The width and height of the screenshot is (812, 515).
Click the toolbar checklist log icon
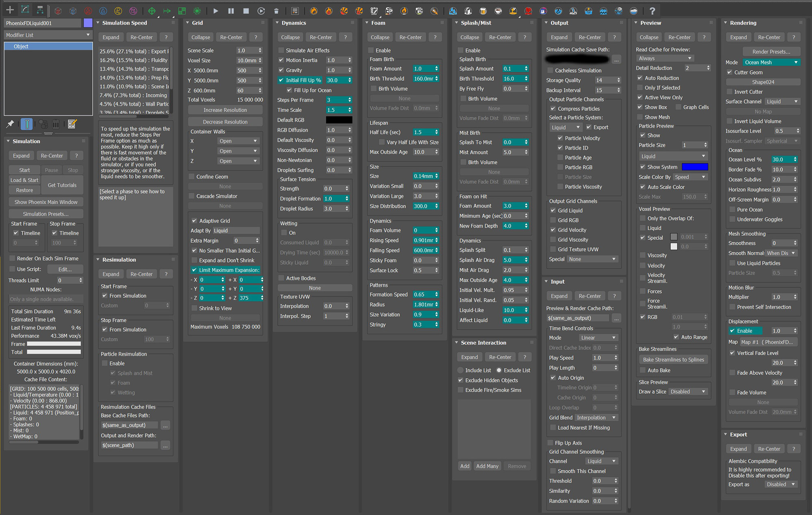(295, 11)
